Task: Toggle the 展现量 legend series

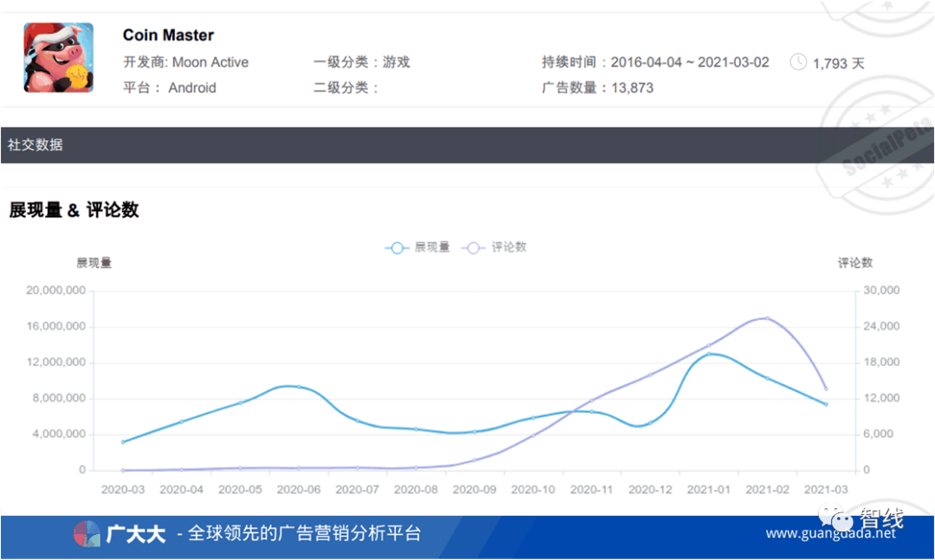Action: 418,248
